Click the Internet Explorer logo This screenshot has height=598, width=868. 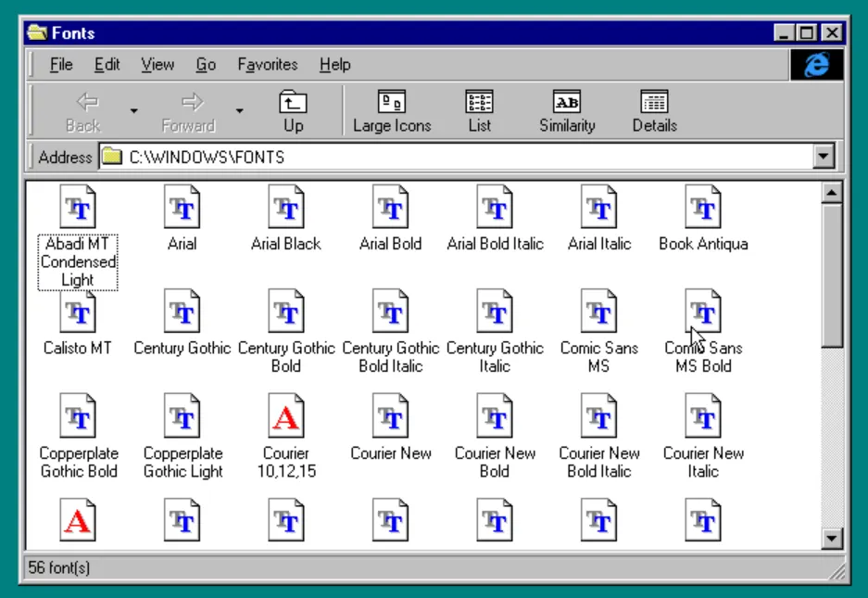pos(816,65)
